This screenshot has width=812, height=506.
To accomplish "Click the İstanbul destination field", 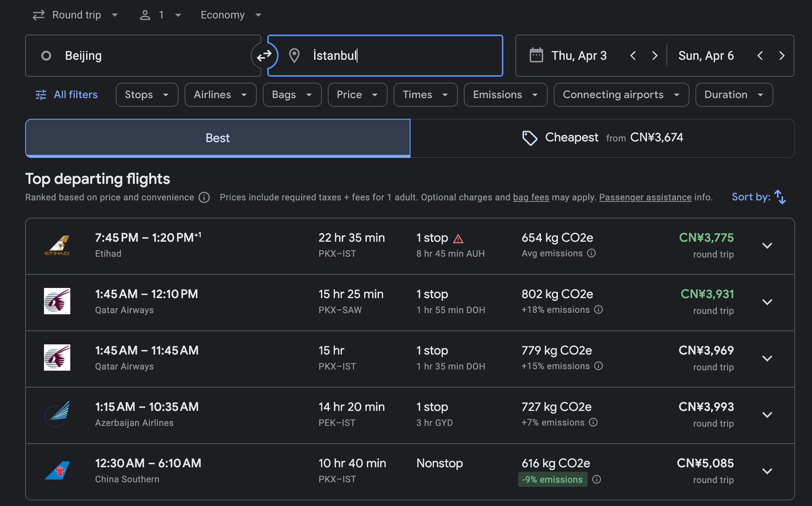I will coord(385,56).
